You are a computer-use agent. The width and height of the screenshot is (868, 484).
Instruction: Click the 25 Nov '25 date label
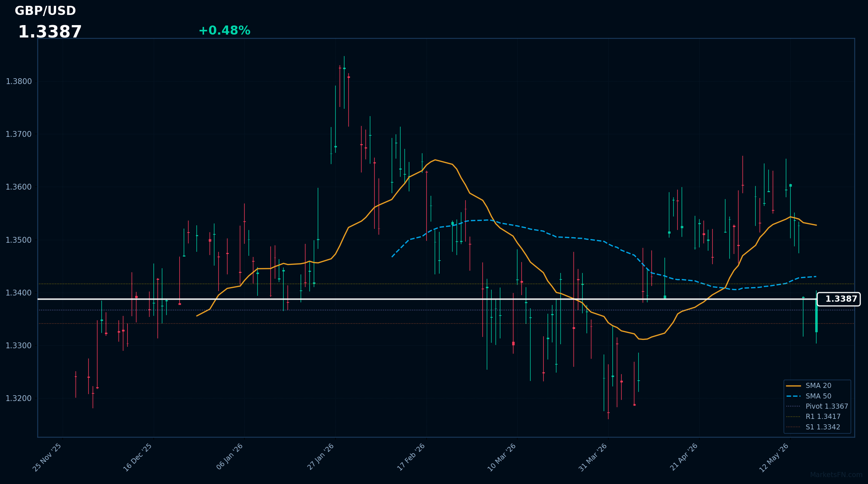[47, 457]
